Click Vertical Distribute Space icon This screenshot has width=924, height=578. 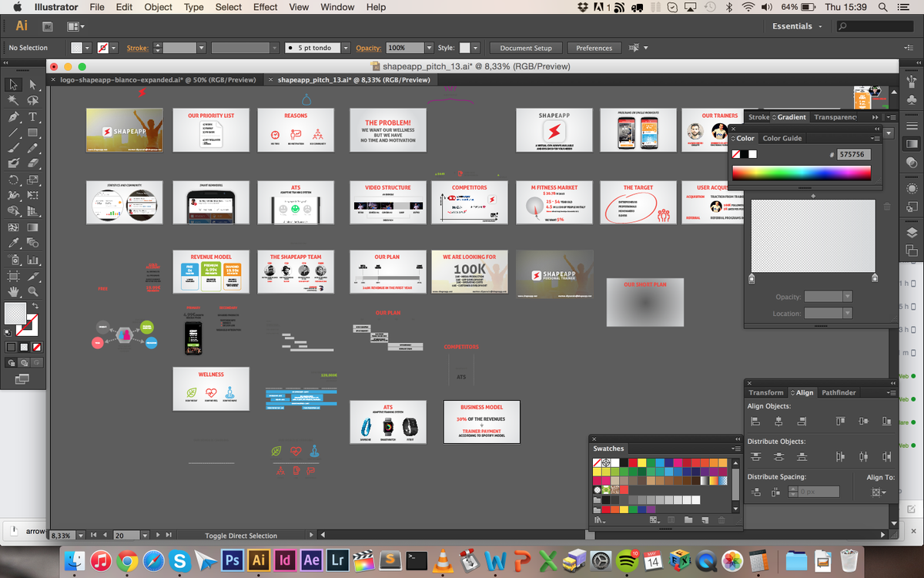click(755, 492)
